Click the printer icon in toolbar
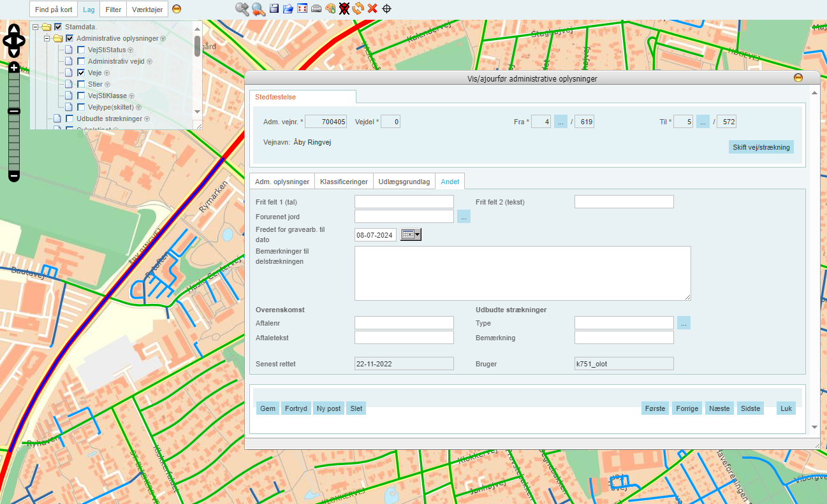 click(x=316, y=9)
